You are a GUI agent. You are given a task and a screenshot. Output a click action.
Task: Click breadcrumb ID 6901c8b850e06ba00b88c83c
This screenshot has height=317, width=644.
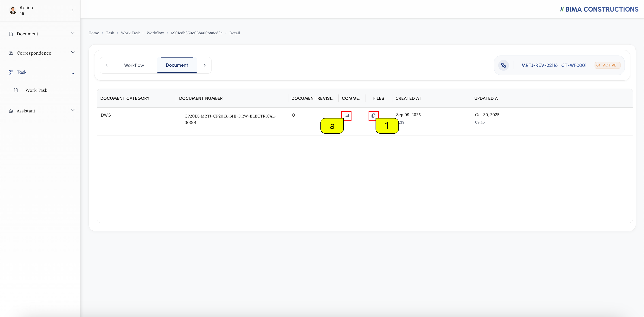click(196, 33)
